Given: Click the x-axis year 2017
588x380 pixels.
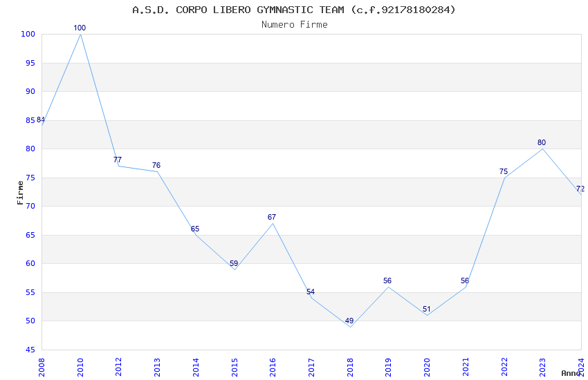Looking at the screenshot, I should 311,367.
